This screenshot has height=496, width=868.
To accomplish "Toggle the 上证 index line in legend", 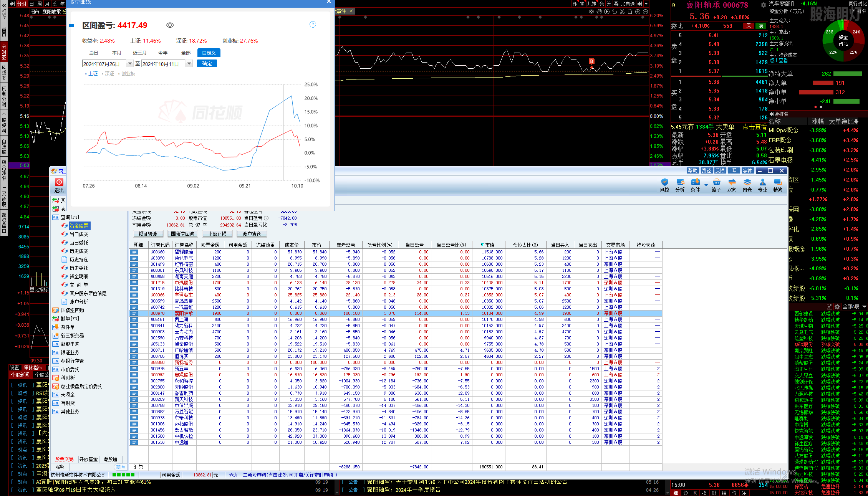I will pyautogui.click(x=91, y=74).
